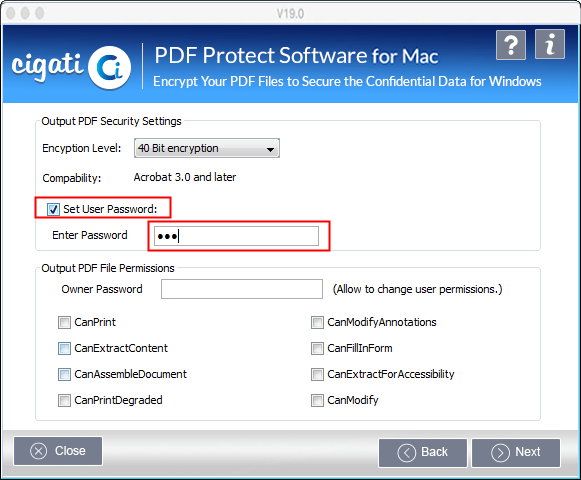Screen dimensions: 581x480
Task: Enable the CanPrint permission
Action: pos(64,322)
